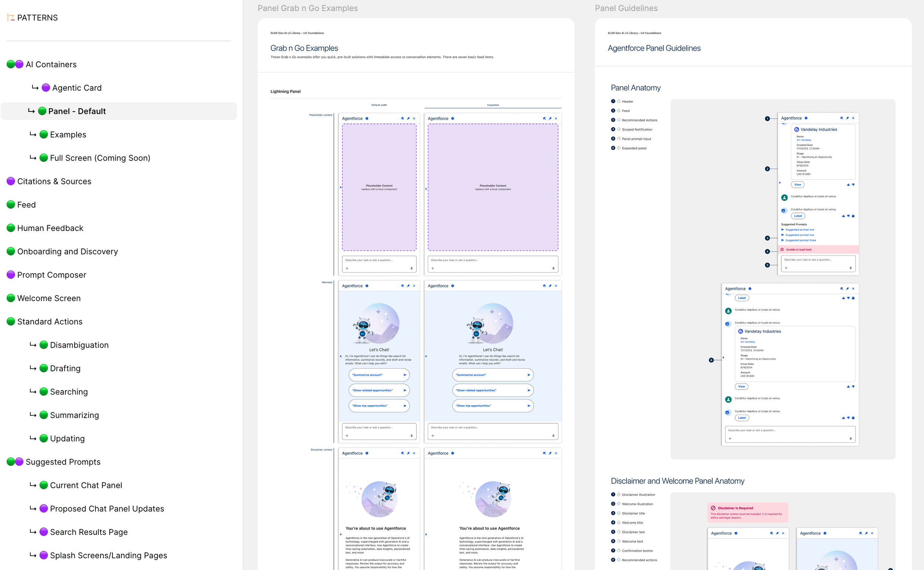Click the plus icon in default-width placeholder panel input

click(347, 269)
